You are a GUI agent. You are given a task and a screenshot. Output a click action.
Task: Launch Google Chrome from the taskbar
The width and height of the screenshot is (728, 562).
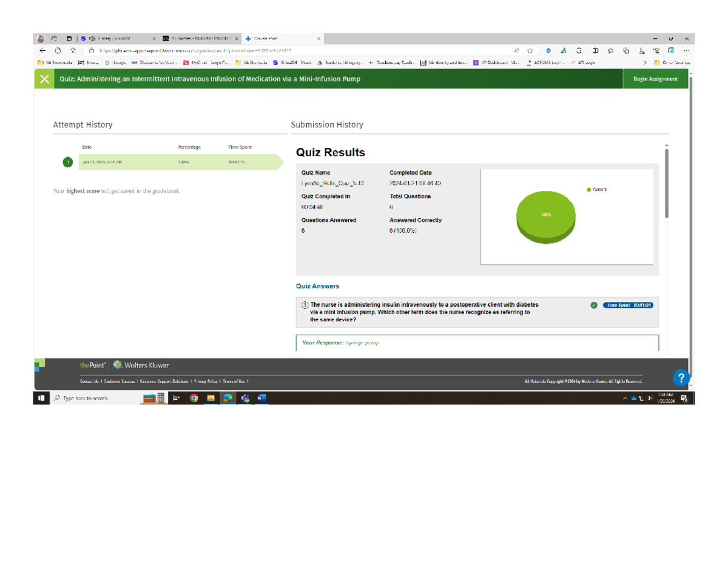pyautogui.click(x=194, y=398)
